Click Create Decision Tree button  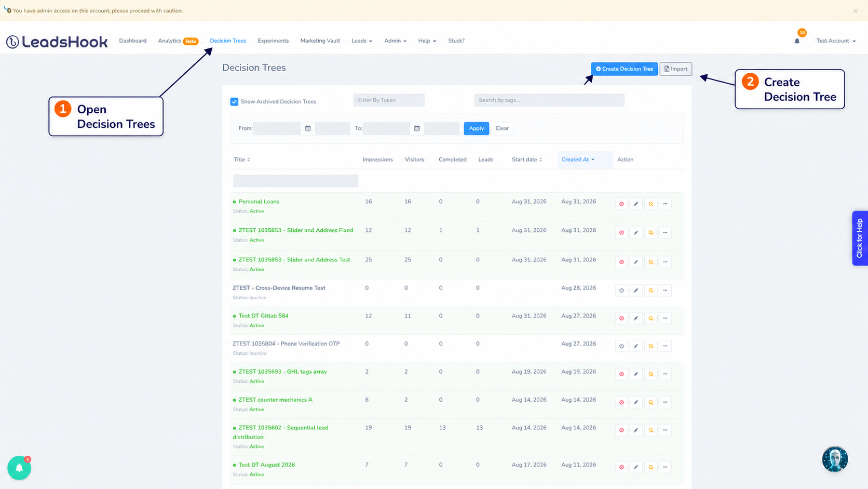pyautogui.click(x=625, y=69)
